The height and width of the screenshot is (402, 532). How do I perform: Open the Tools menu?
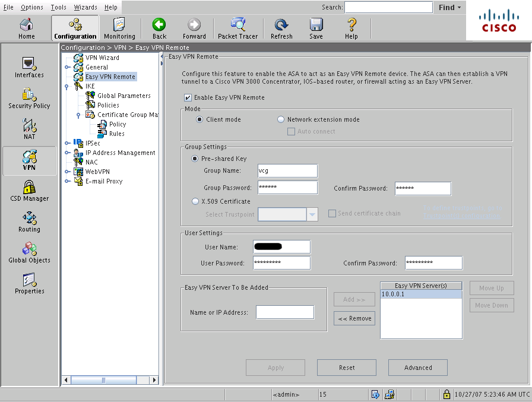click(x=58, y=7)
